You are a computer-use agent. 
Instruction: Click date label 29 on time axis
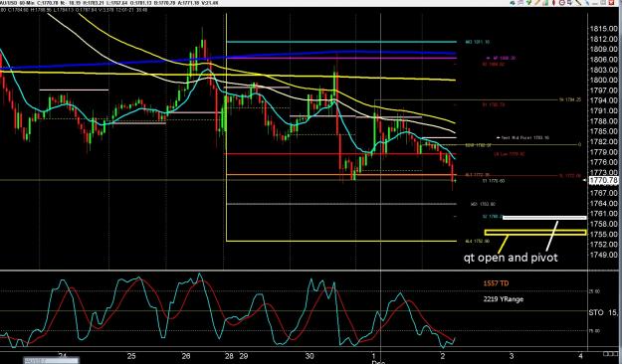coord(244,356)
